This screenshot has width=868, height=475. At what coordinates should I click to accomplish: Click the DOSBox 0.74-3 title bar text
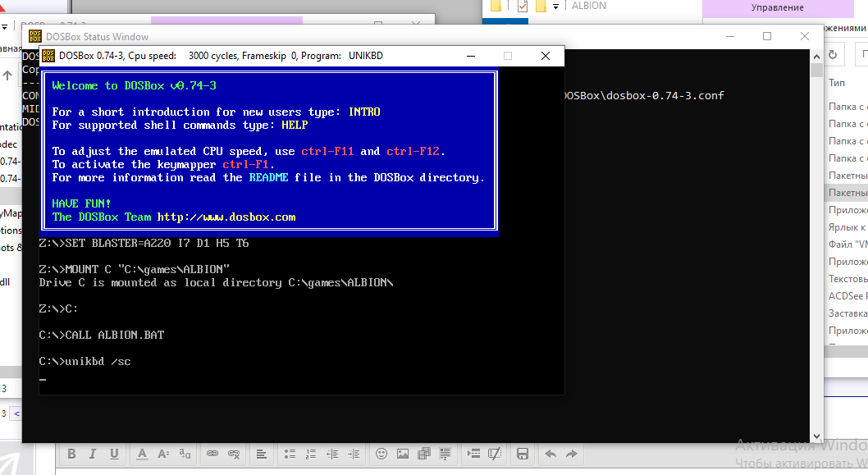point(221,55)
